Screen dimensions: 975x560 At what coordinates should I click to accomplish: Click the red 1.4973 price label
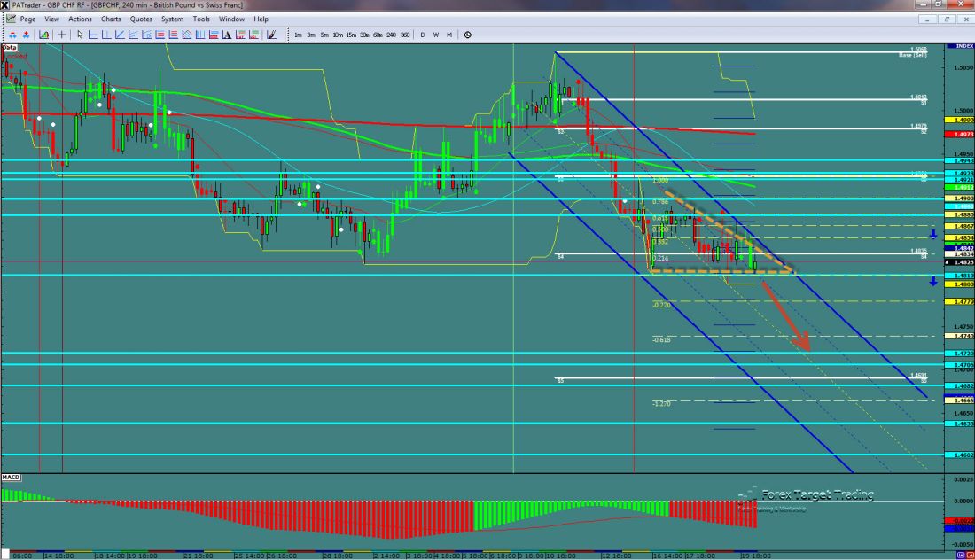[960, 134]
